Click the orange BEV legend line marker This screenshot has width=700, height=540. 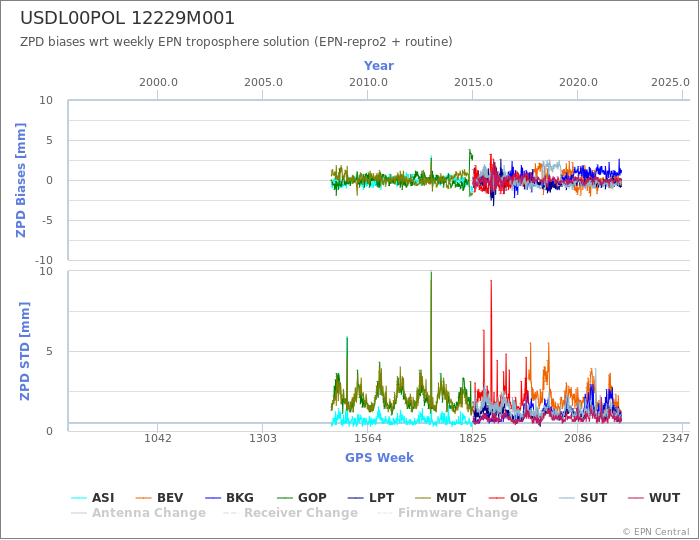coord(144,498)
